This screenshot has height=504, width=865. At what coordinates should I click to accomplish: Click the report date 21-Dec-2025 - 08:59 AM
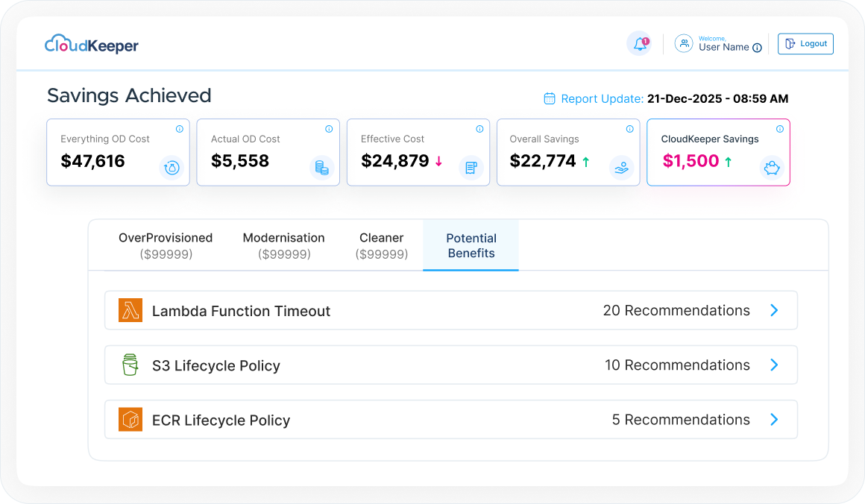[717, 98]
